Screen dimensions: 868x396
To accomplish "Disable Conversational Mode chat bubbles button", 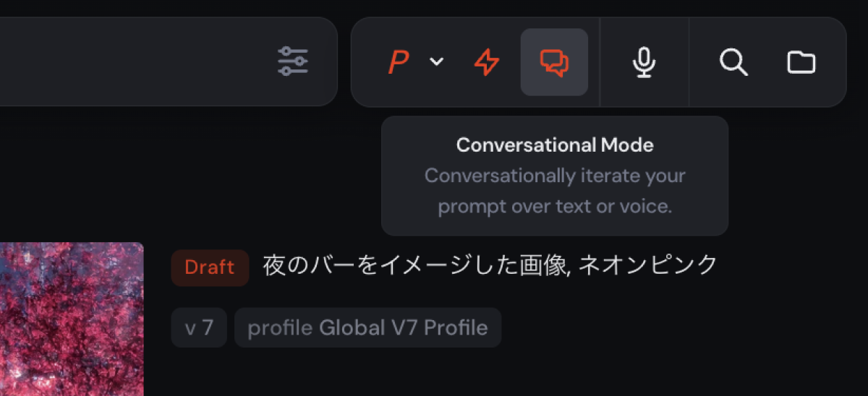I will [554, 62].
